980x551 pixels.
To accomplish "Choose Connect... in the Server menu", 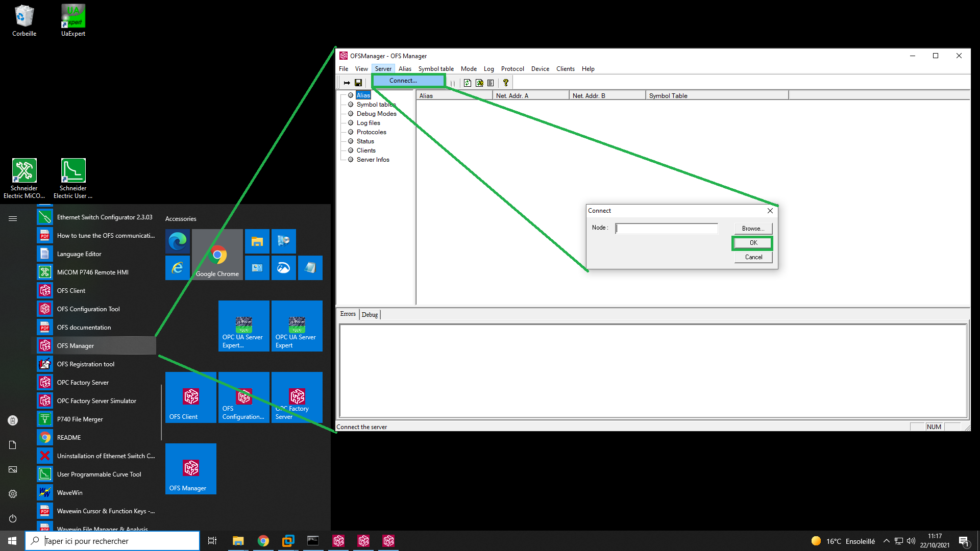I will 408,81.
